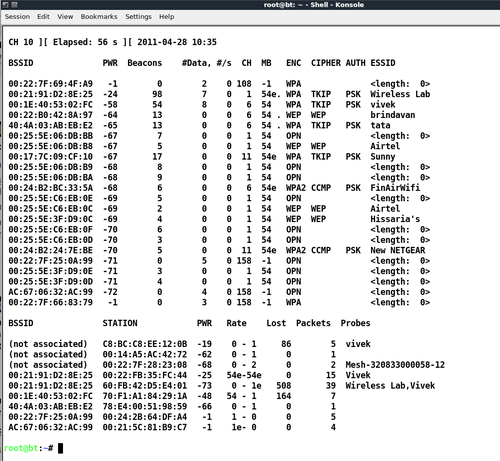500x461 pixels.
Task: Click the FinAirWifi network name
Action: click(395, 188)
